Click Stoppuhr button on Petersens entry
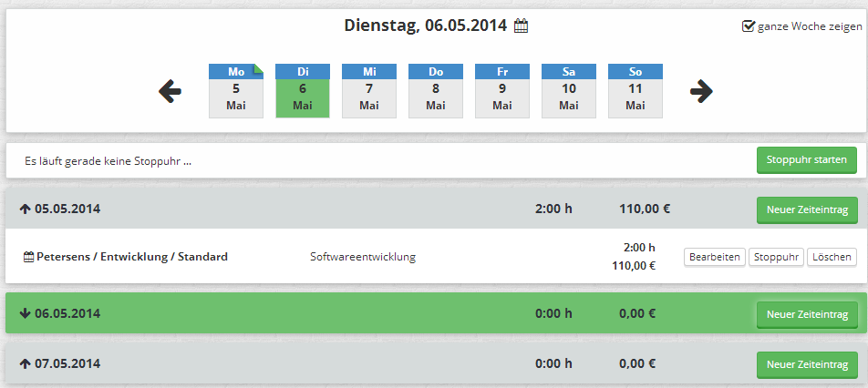Viewport: 868px width, 388px height. (776, 258)
